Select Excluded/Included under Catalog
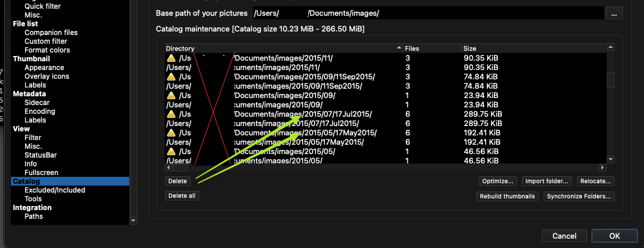Viewport: 644px width, 248px height. (54, 190)
